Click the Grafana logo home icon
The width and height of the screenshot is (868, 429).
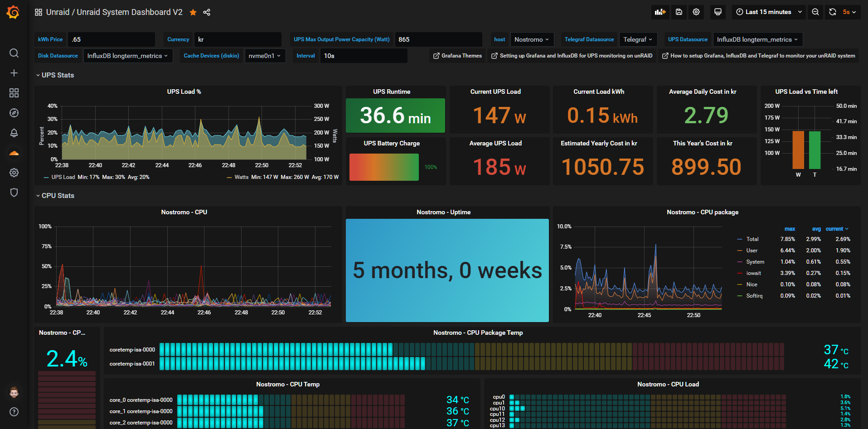pyautogui.click(x=13, y=12)
